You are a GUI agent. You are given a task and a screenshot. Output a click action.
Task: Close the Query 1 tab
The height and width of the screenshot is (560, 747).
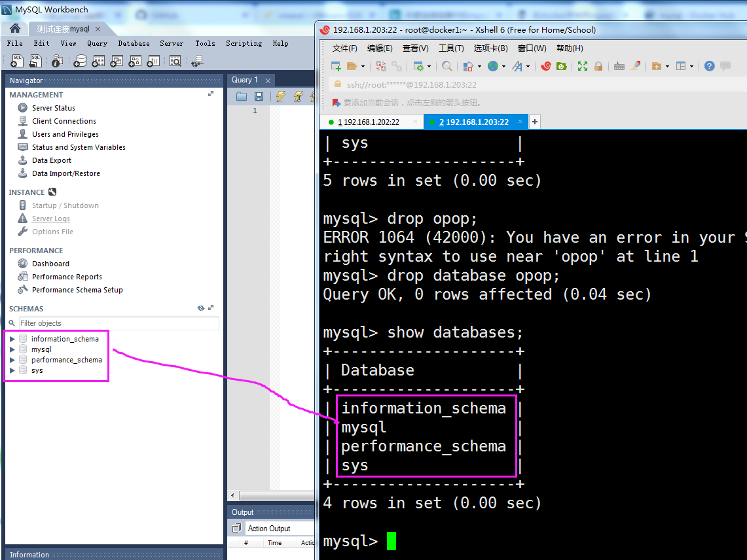pos(268,80)
